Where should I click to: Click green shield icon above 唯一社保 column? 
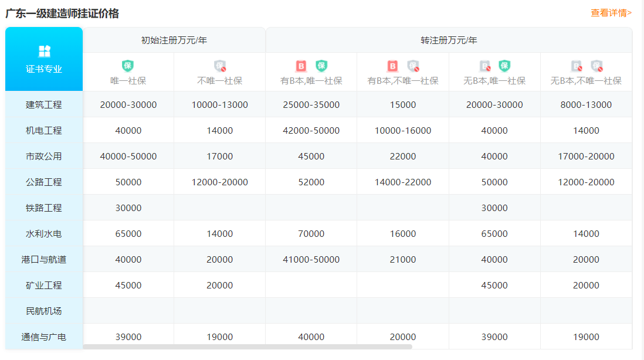(128, 66)
